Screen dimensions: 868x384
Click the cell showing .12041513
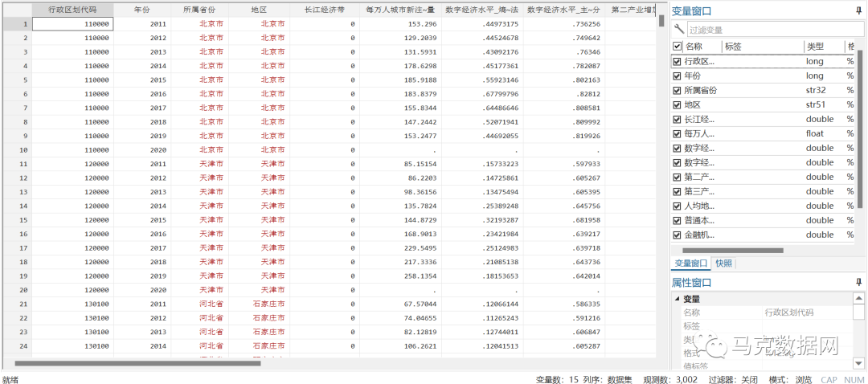point(481,345)
